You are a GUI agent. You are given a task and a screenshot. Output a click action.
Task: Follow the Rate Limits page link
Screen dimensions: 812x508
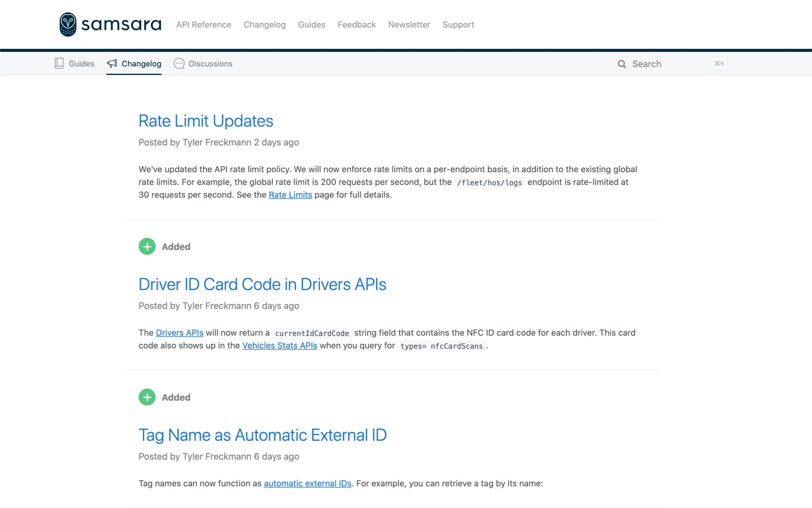click(x=290, y=195)
